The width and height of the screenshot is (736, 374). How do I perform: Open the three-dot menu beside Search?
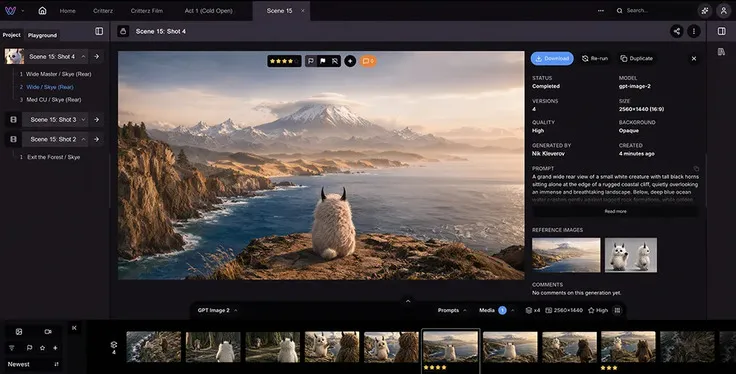click(601, 10)
